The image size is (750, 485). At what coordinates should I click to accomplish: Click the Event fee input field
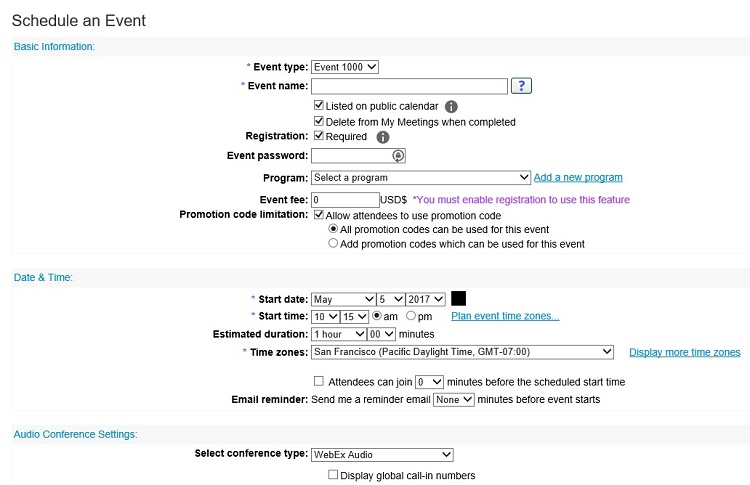345,200
